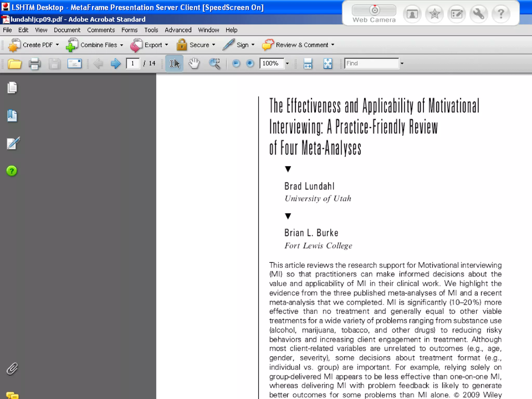
Task: Activate the Marquee Zoom tool
Action: tap(215, 64)
